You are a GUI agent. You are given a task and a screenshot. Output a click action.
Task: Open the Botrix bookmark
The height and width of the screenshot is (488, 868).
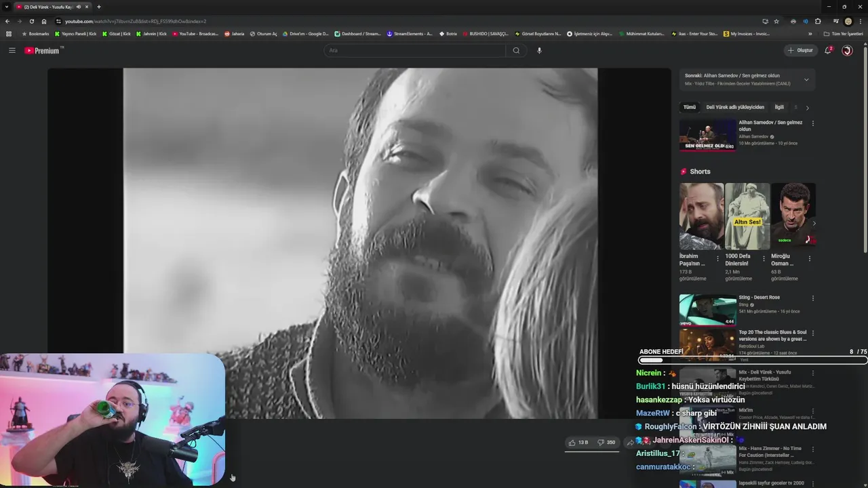click(448, 34)
